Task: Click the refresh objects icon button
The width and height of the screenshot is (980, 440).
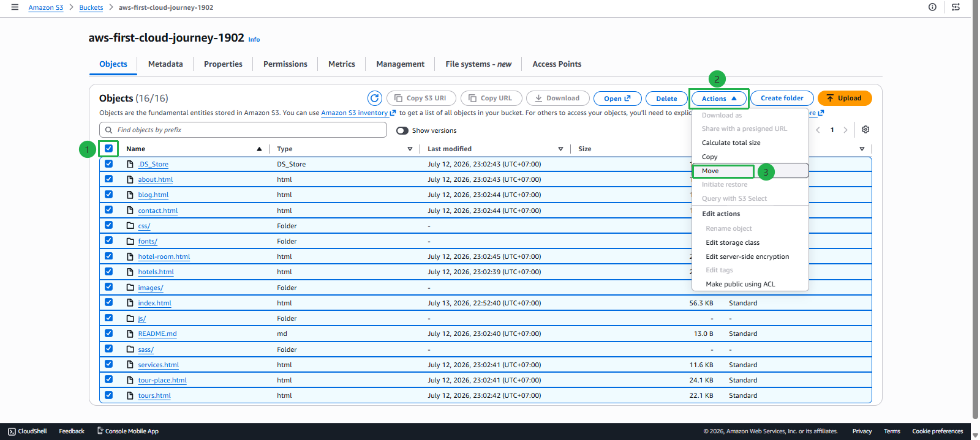Action: pos(375,98)
